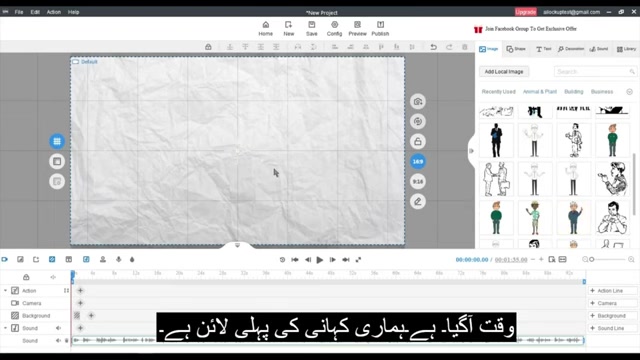
Task: Click the Publish icon
Action: point(380,25)
